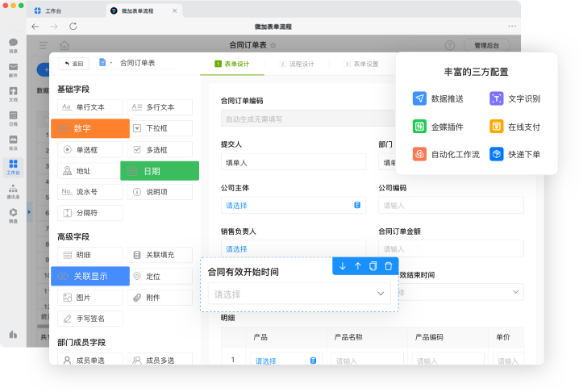Open 合同有效开始时间 dropdown

299,294
